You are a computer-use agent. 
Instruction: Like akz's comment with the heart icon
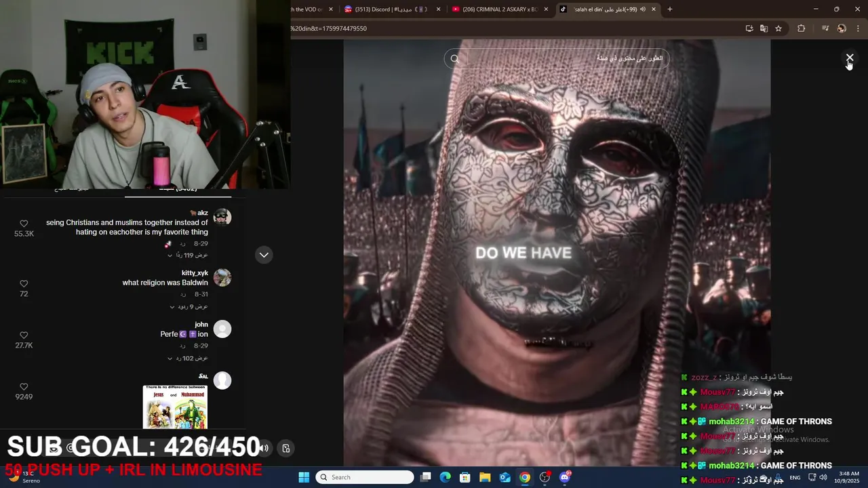24,224
